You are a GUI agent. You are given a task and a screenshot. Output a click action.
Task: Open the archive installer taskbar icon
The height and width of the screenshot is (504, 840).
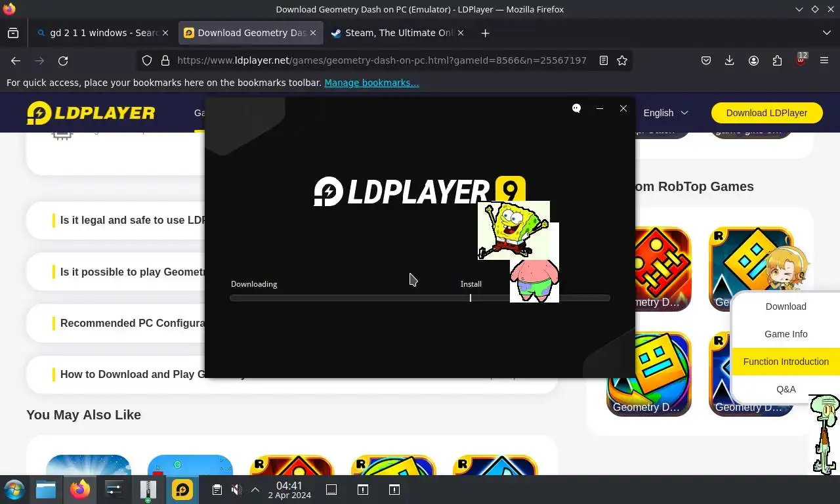[148, 490]
